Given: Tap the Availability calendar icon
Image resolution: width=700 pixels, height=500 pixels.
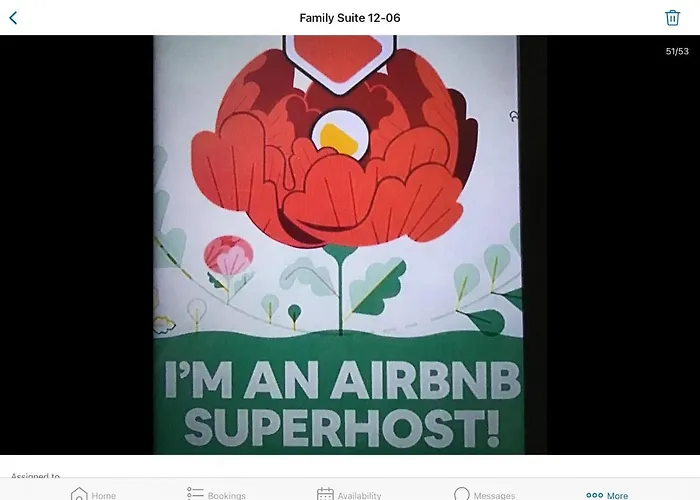Looking at the screenshot, I should click(x=325, y=494).
